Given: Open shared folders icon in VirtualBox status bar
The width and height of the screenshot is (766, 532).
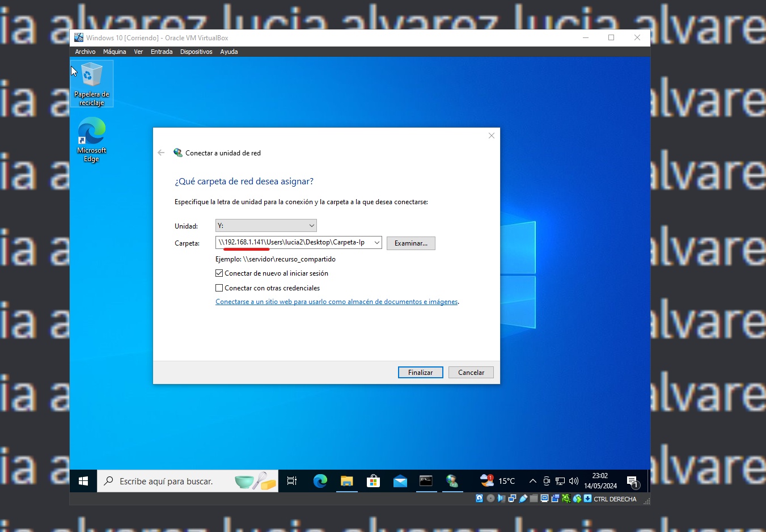Looking at the screenshot, I should click(x=534, y=499).
